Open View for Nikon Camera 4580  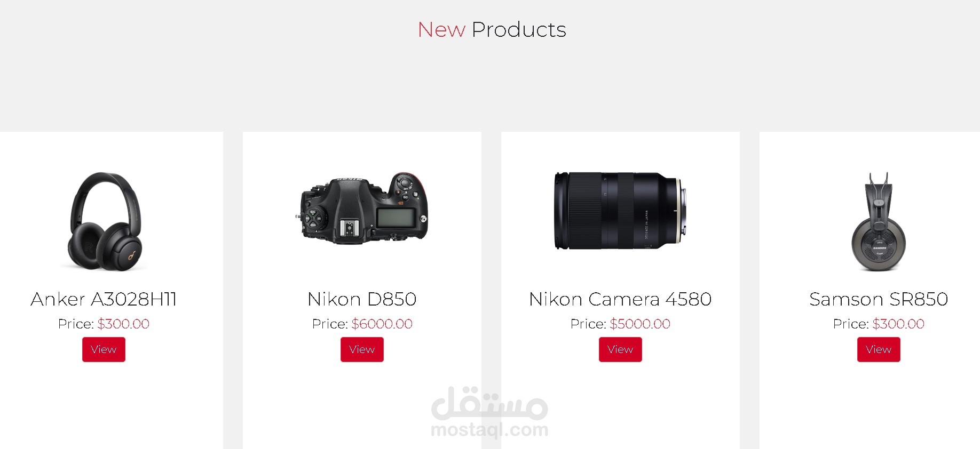620,349
